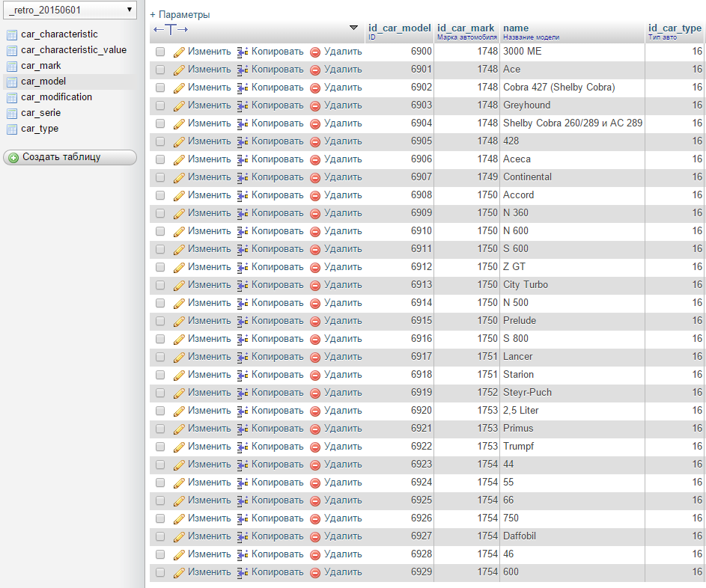
Task: Select car_mark in the table list
Action: (x=40, y=66)
